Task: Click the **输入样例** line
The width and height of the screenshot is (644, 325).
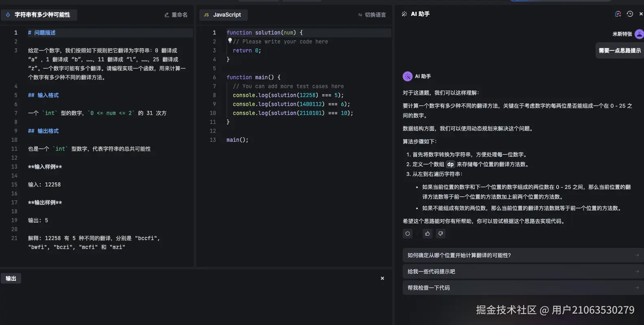Action: 45,167
